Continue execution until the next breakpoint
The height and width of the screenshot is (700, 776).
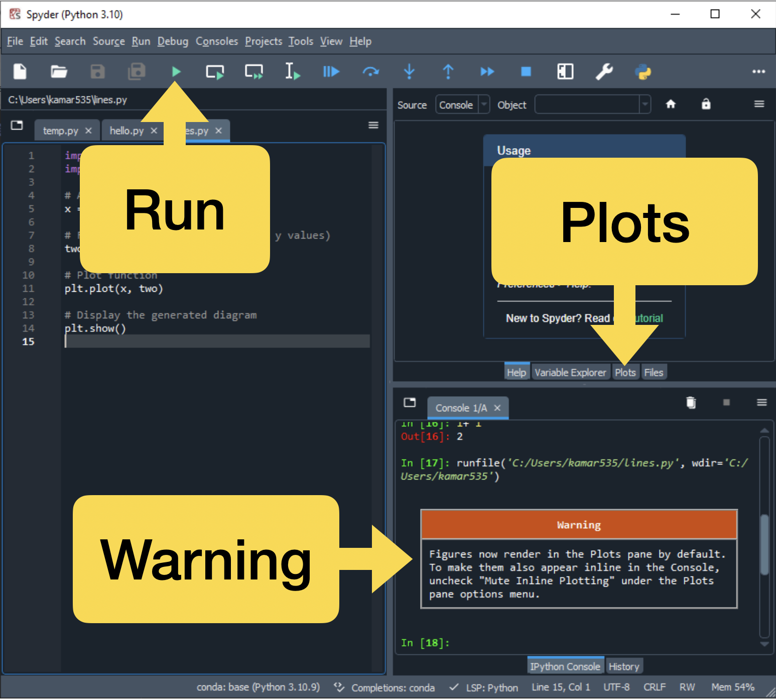[487, 72]
